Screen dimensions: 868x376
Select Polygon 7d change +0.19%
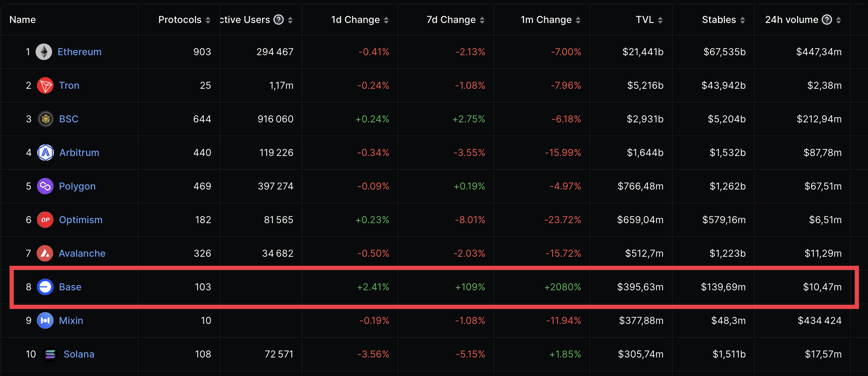coord(469,186)
